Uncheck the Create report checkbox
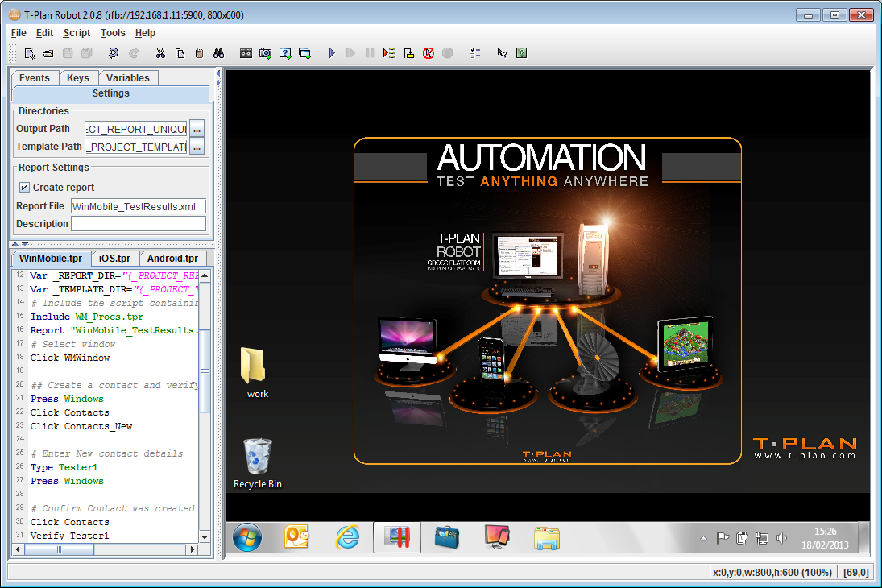 [x=25, y=188]
